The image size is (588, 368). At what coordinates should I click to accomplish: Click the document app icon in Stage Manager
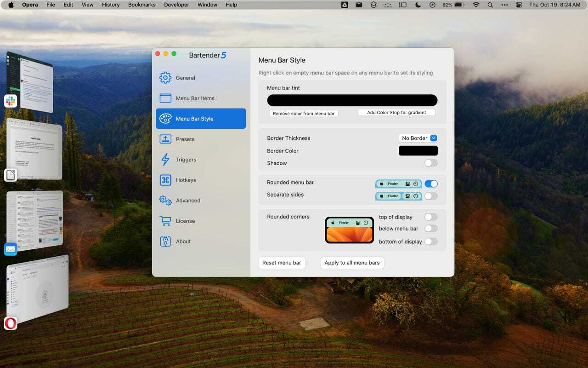tap(11, 175)
